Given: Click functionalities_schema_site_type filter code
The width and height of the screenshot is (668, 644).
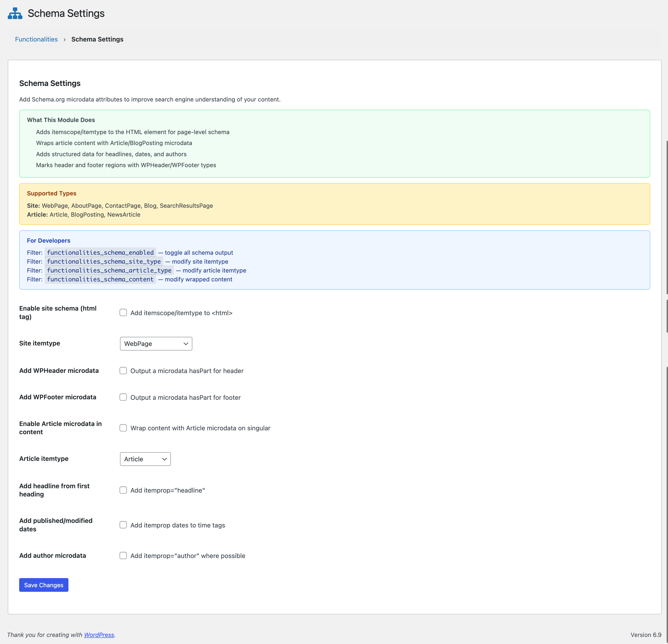Looking at the screenshot, I should click(x=104, y=261).
